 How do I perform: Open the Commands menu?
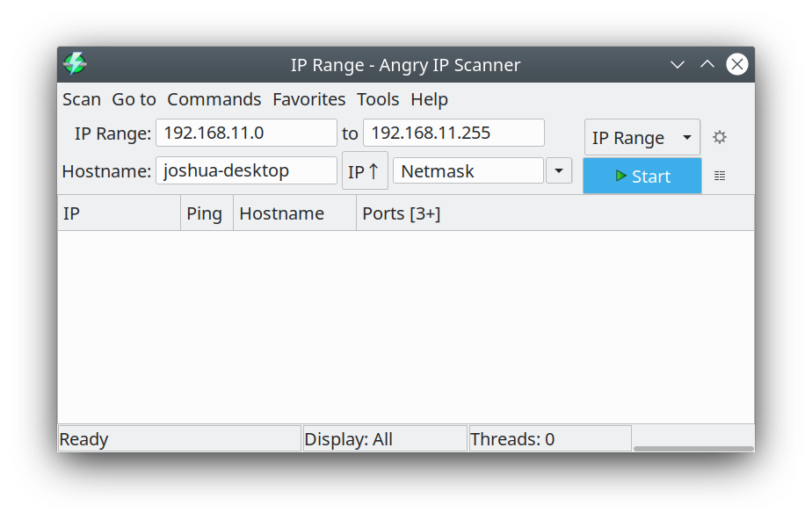pos(214,99)
